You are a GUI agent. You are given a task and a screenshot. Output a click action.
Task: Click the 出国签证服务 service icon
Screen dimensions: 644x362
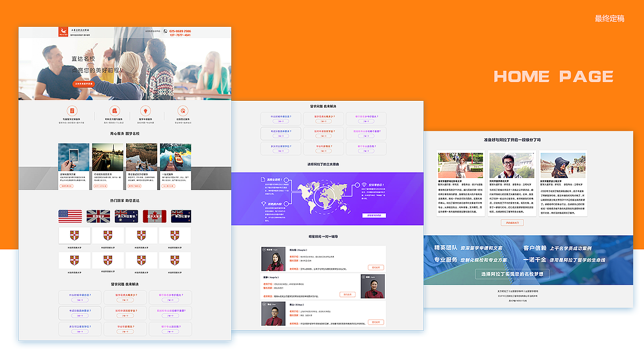(182, 110)
